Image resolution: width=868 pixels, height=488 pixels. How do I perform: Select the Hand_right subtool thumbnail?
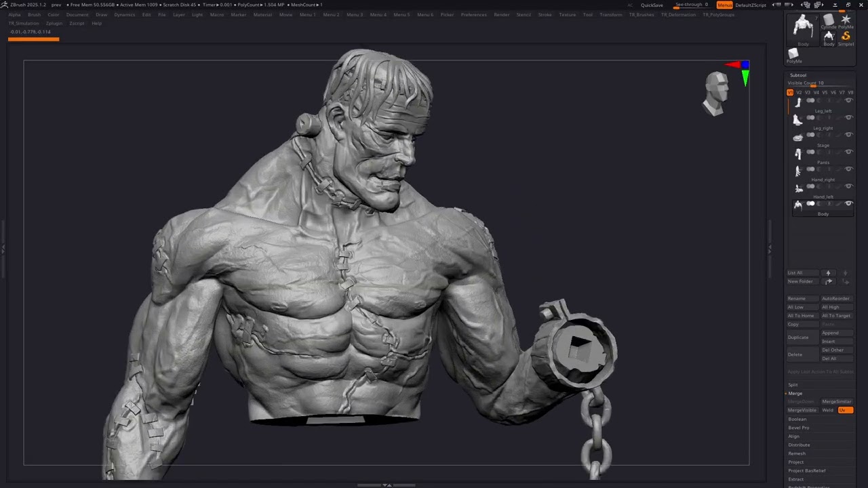pyautogui.click(x=798, y=171)
